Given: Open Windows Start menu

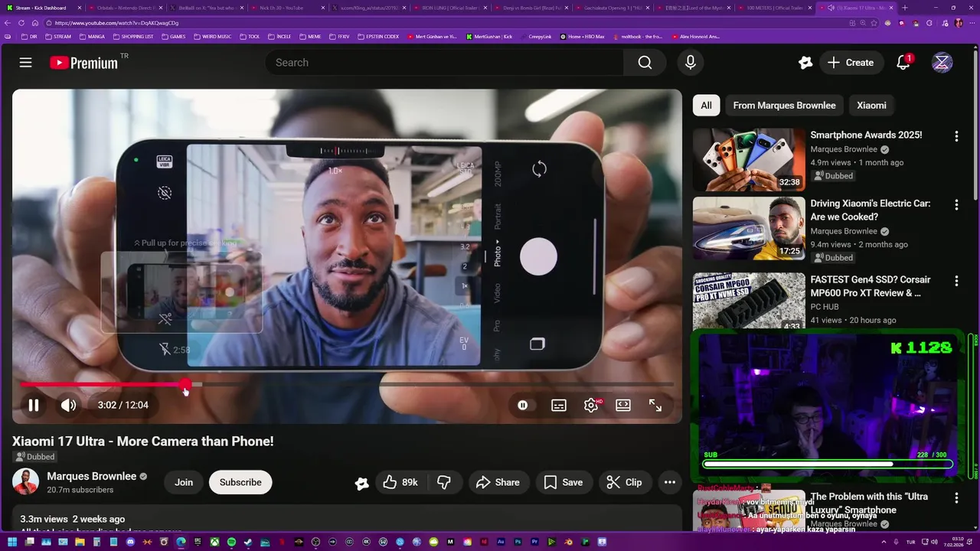Looking at the screenshot, I should click(x=12, y=543).
